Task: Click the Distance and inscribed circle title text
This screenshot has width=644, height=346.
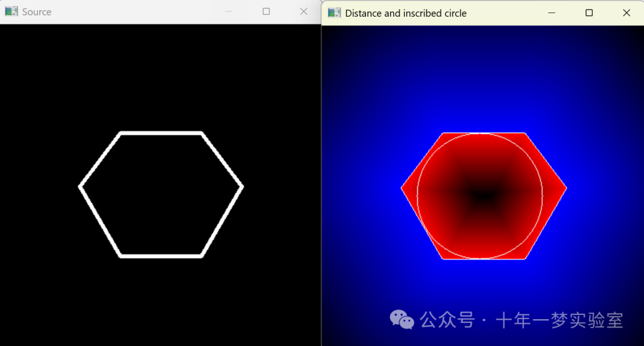Action: [406, 13]
